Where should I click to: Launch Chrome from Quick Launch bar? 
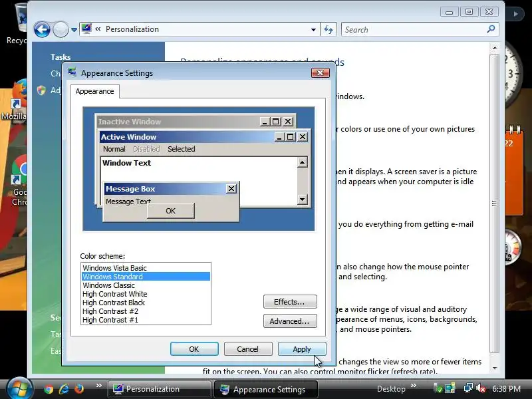[x=48, y=389]
